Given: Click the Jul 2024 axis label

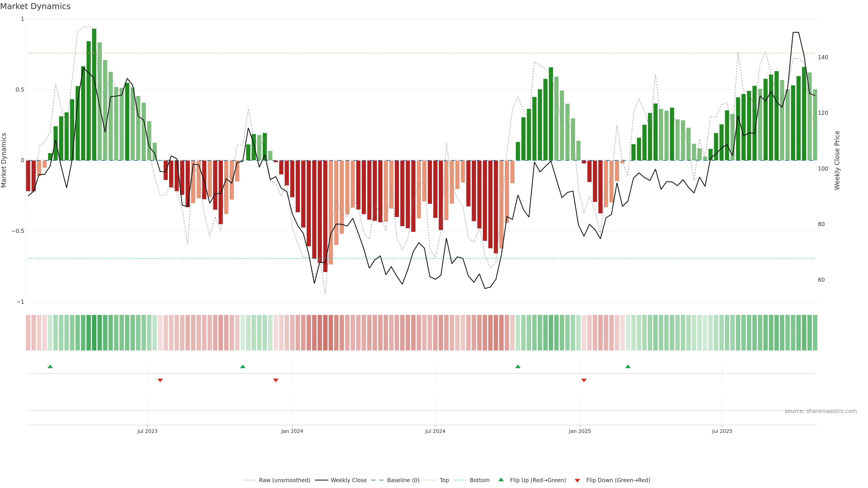Looking at the screenshot, I should pos(435,431).
